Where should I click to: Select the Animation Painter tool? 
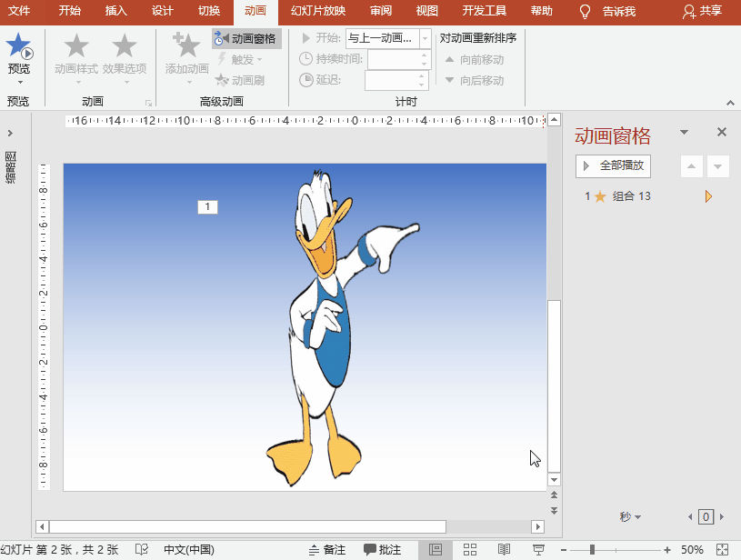[x=240, y=80]
